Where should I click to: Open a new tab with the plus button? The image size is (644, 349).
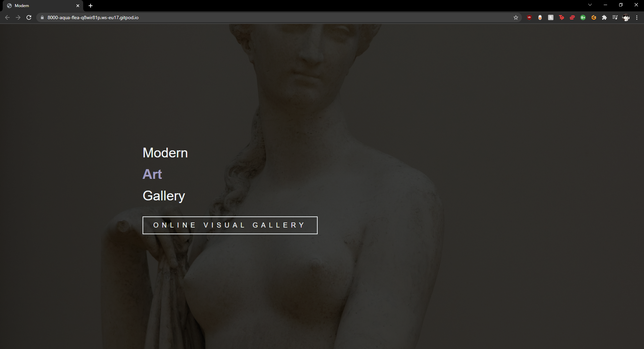tap(91, 6)
